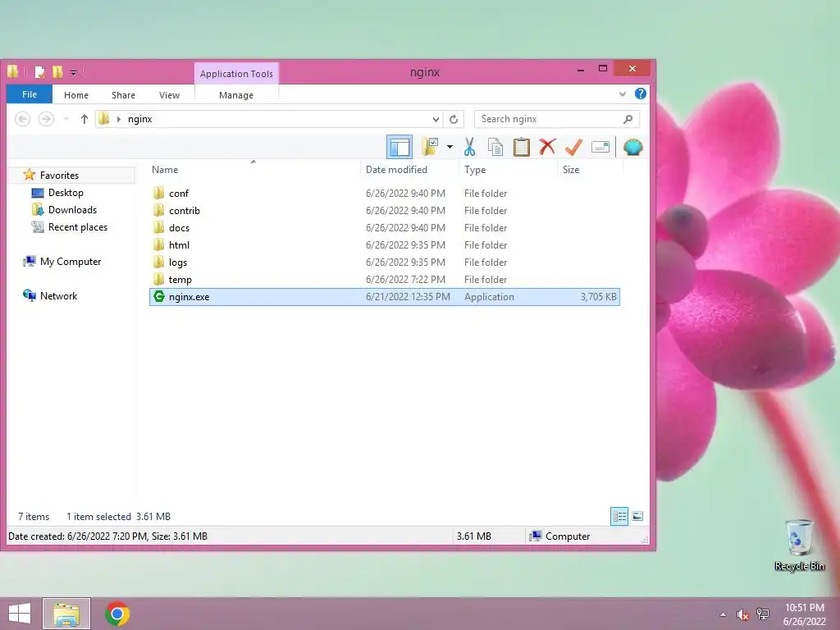Open the Home ribbon tab
840x630 pixels.
click(76, 95)
